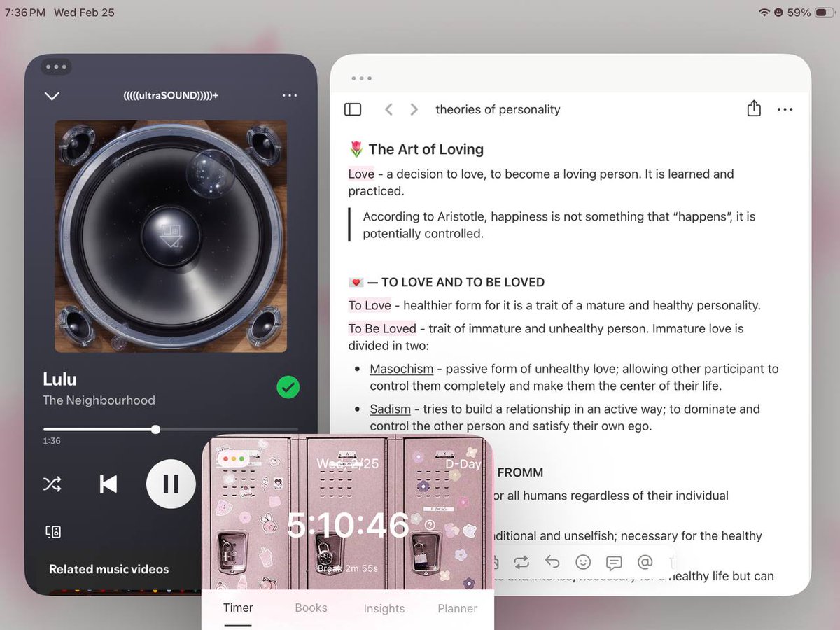Tap the Wed Feb 25 status date

point(84,13)
